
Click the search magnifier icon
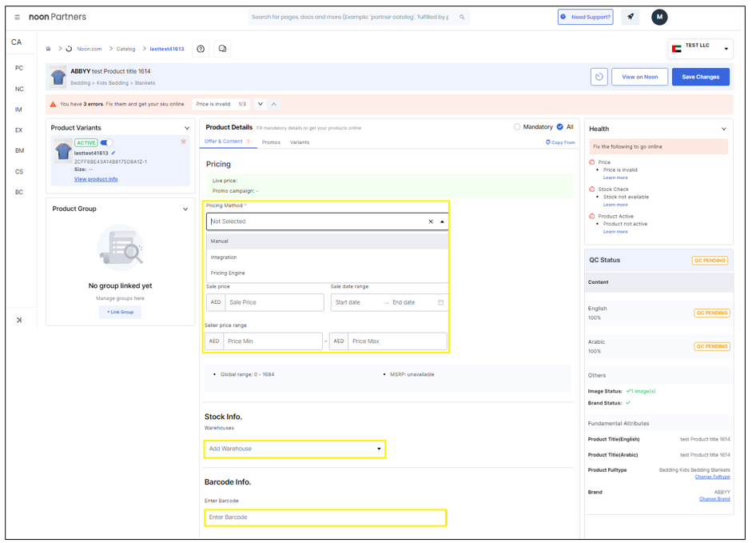[462, 17]
